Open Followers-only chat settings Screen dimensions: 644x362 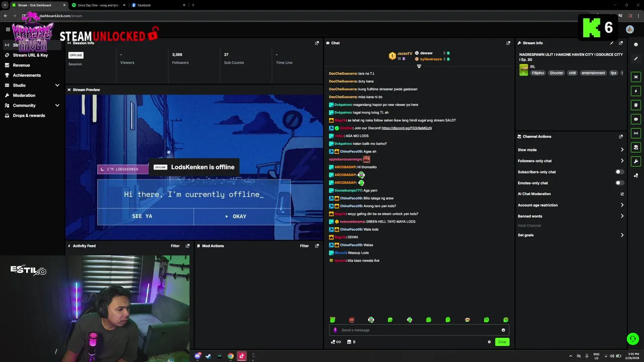pyautogui.click(x=571, y=161)
